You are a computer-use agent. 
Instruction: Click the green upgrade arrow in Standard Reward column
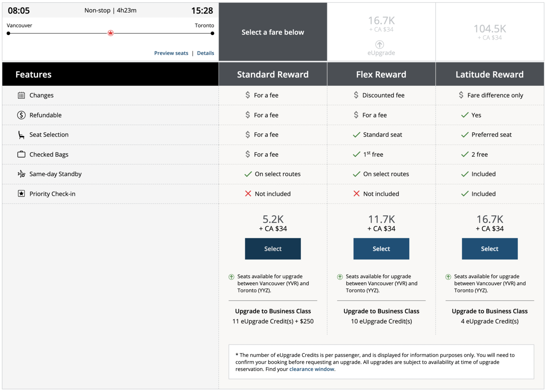[x=232, y=277]
